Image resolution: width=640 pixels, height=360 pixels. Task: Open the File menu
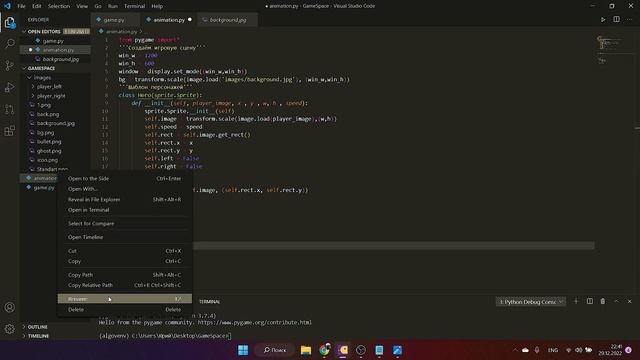click(x=21, y=6)
